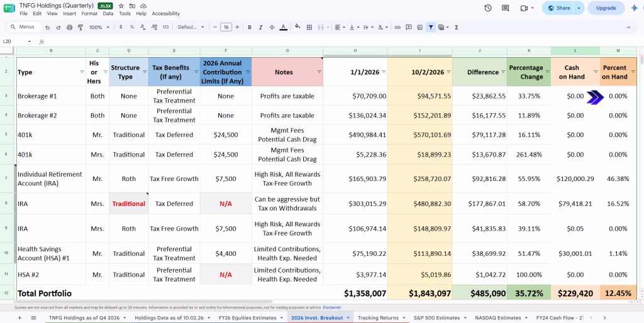Click the Redo icon in toolbar
Screen dimensions: 644x323
58,28
